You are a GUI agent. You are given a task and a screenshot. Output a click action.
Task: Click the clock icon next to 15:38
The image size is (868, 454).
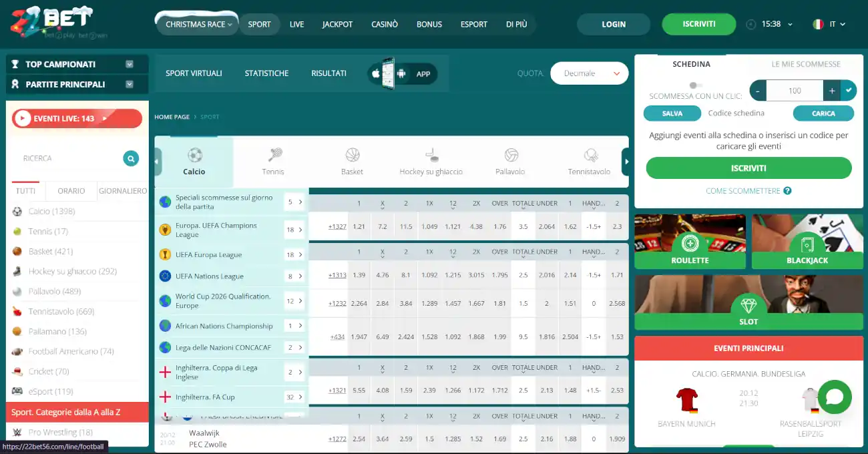pos(751,24)
